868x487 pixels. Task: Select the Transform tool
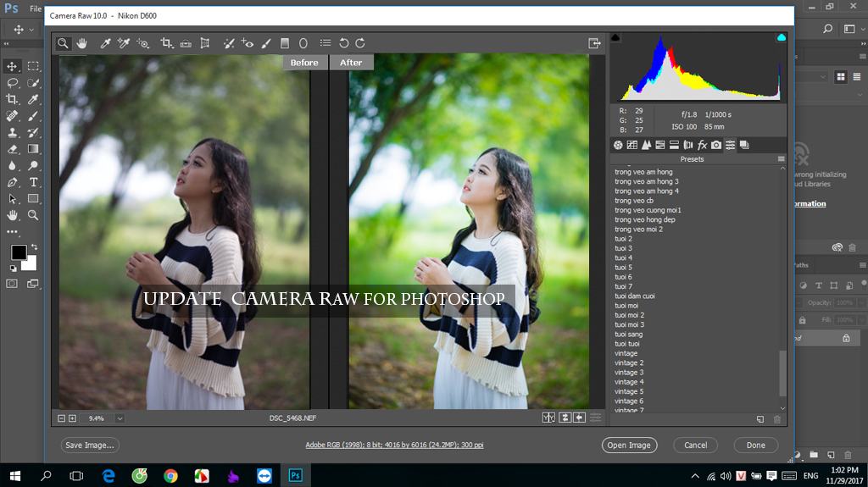point(205,43)
